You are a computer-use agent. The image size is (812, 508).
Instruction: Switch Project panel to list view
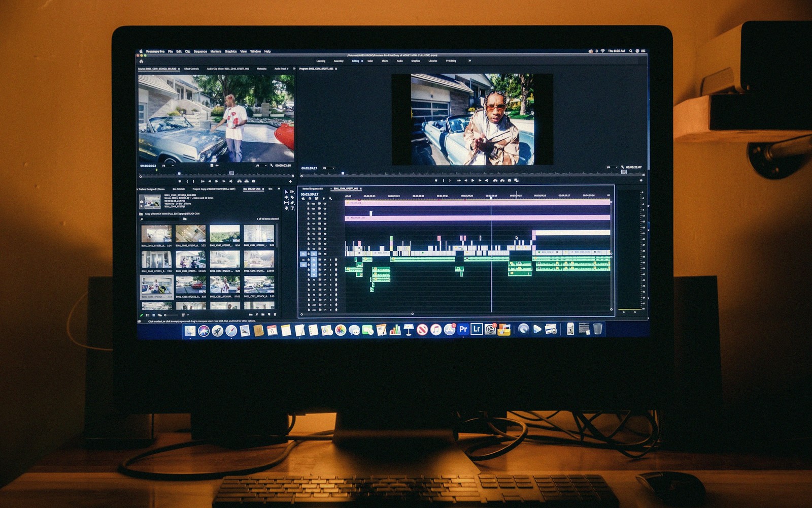(148, 315)
